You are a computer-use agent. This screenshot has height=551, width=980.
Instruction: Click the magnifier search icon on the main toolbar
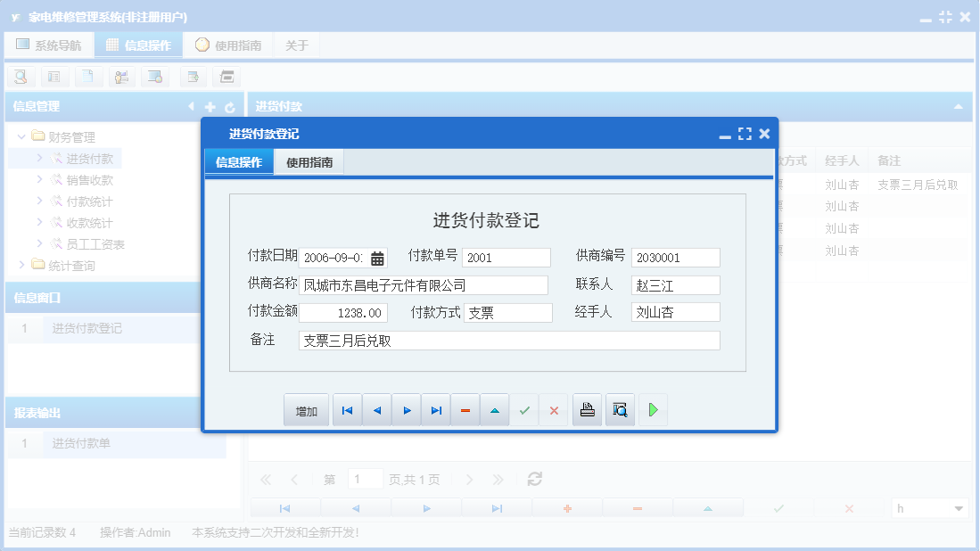[x=20, y=77]
